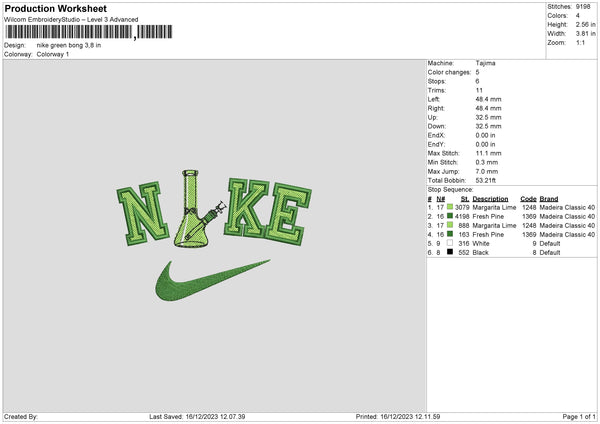Screen dimensions: 600x424
Task: Click the 'Brand' column header
Action: pos(549,199)
